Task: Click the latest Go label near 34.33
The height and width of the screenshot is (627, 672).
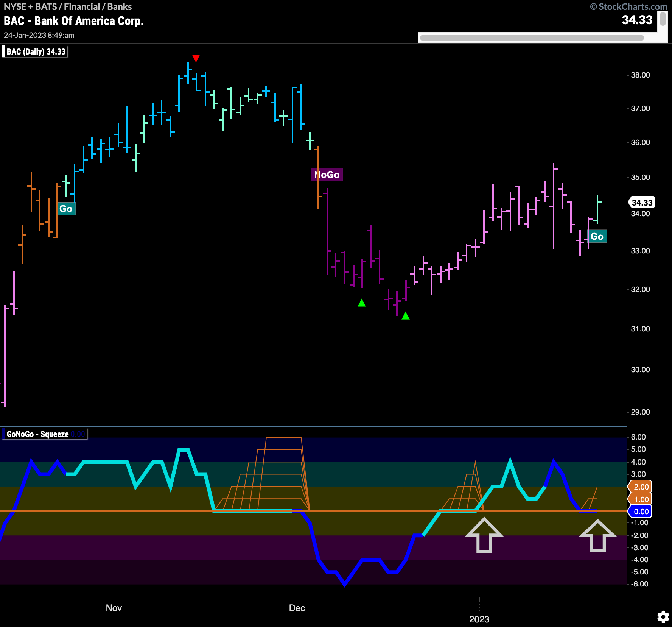Action: [x=597, y=236]
